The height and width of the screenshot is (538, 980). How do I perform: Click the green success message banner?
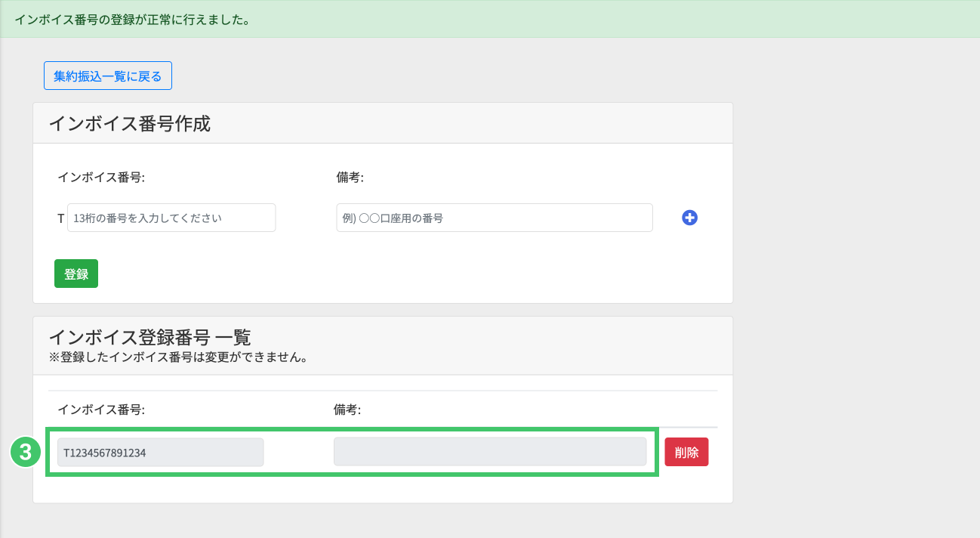pyautogui.click(x=490, y=19)
